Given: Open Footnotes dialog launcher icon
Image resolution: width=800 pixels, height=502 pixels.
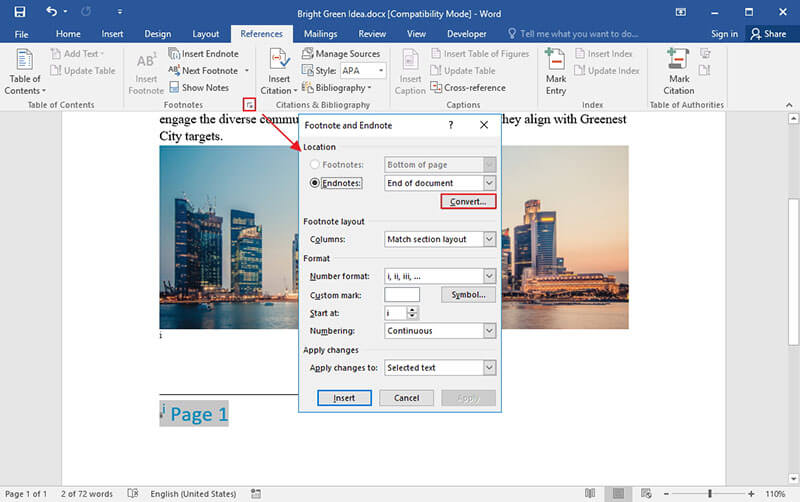Looking at the screenshot, I should point(249,105).
